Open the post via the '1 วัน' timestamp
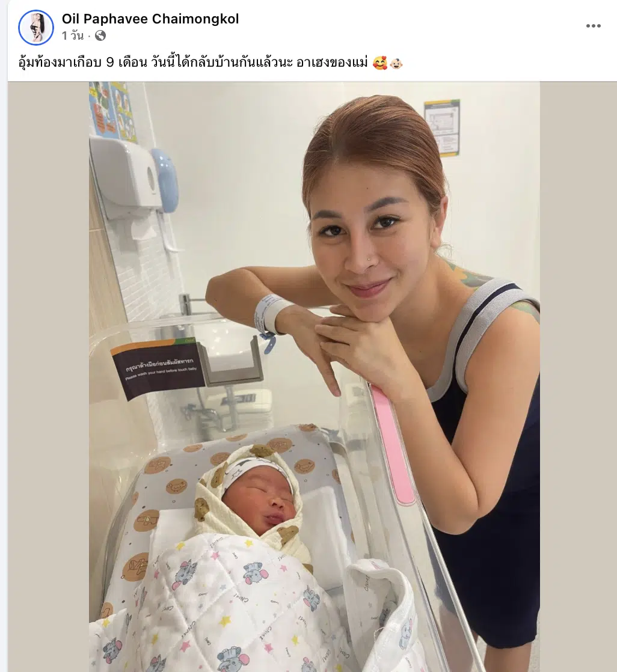Screen dimensions: 617x672 point(72,36)
